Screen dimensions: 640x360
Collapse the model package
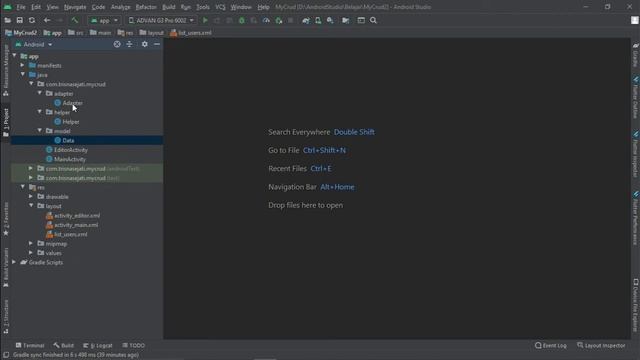point(40,131)
